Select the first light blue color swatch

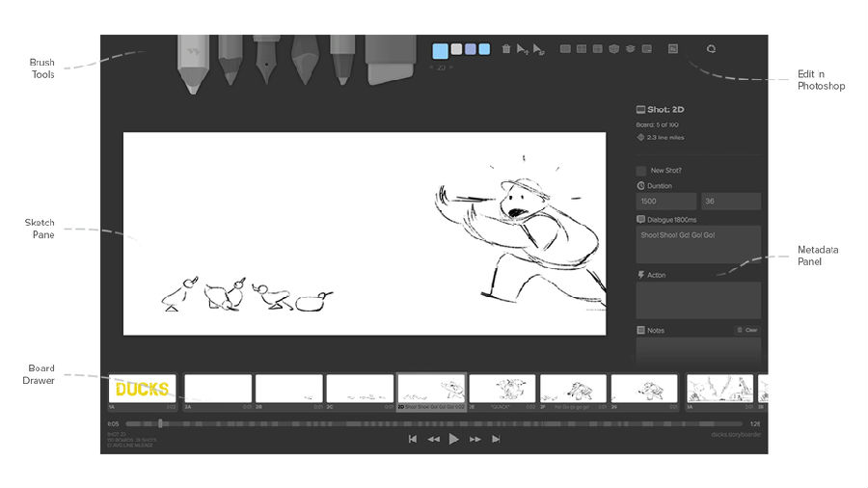click(441, 49)
